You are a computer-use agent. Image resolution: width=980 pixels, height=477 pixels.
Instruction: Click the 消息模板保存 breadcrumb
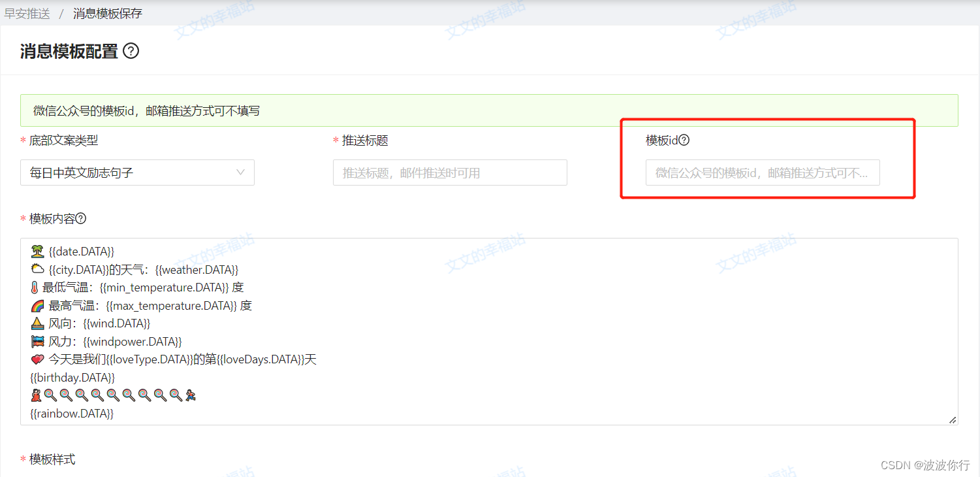108,13
